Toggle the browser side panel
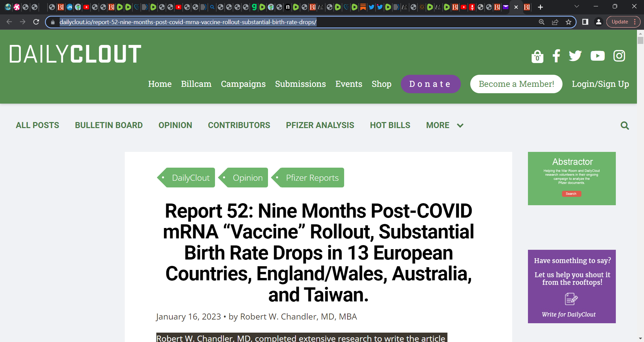This screenshot has width=644, height=342. click(585, 22)
